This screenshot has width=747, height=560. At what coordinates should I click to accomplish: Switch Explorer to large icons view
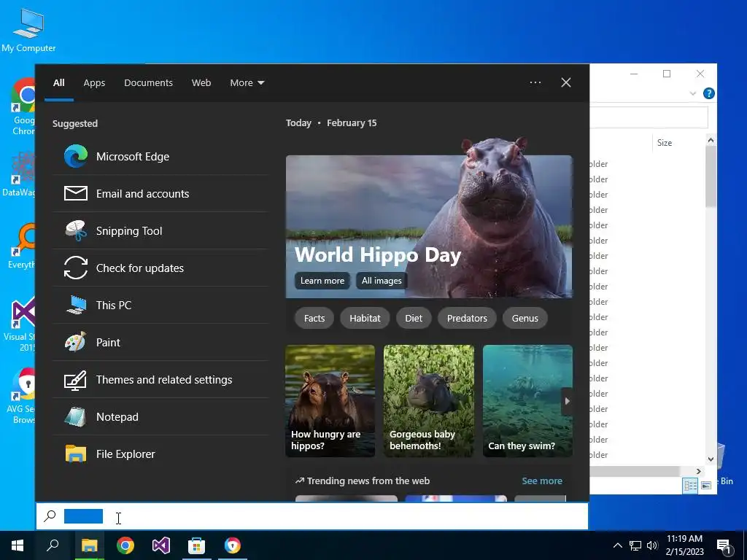pyautogui.click(x=706, y=485)
